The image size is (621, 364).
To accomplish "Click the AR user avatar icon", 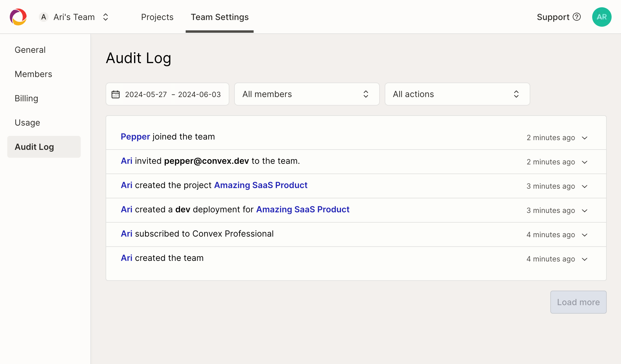I will (602, 17).
